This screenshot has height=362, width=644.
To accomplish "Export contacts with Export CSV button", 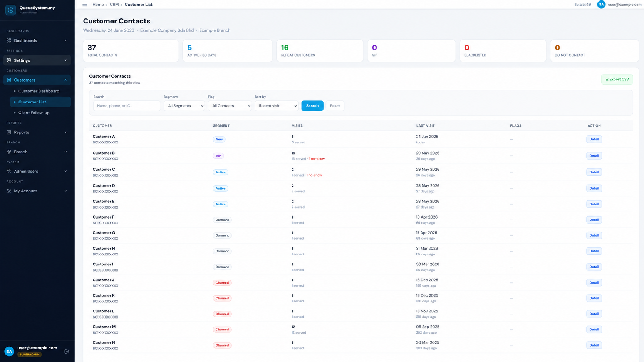I will point(617,80).
